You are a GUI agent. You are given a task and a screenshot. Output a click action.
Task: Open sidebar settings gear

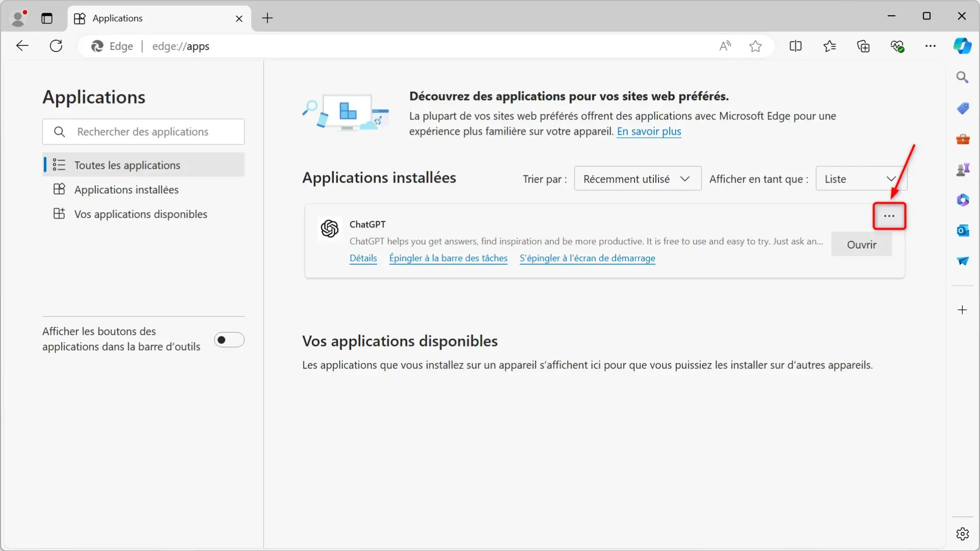963,534
